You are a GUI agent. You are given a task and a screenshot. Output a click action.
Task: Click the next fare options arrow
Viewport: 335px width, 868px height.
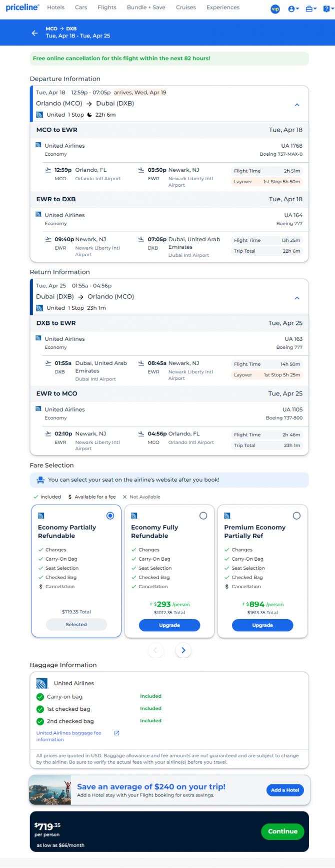(x=183, y=650)
